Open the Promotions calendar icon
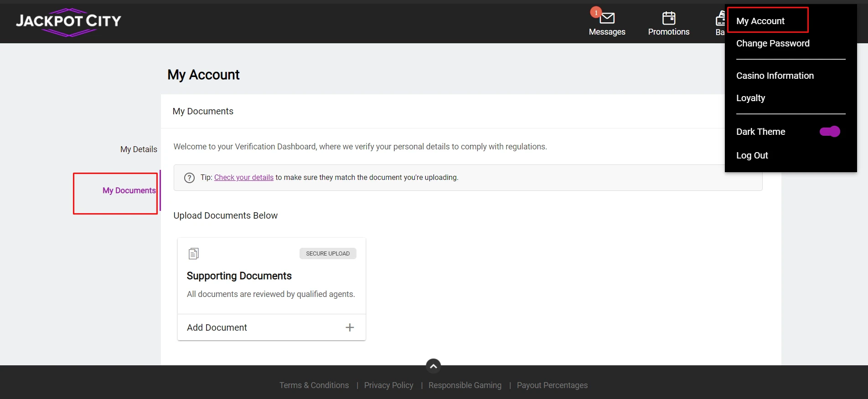The height and width of the screenshot is (399, 868). pyautogui.click(x=669, y=18)
